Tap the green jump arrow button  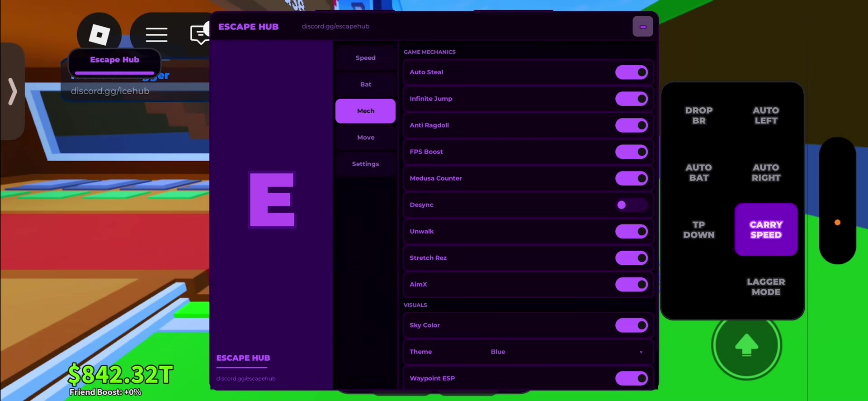coord(746,345)
